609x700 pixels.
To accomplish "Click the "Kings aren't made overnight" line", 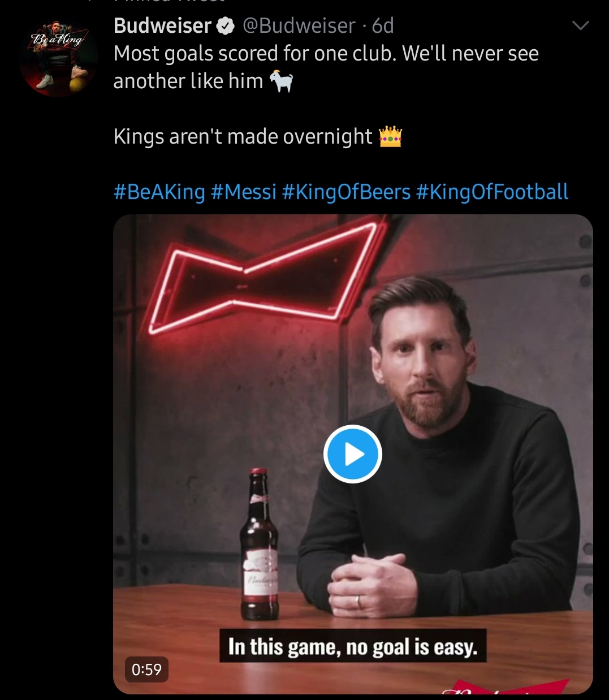I will [x=243, y=137].
